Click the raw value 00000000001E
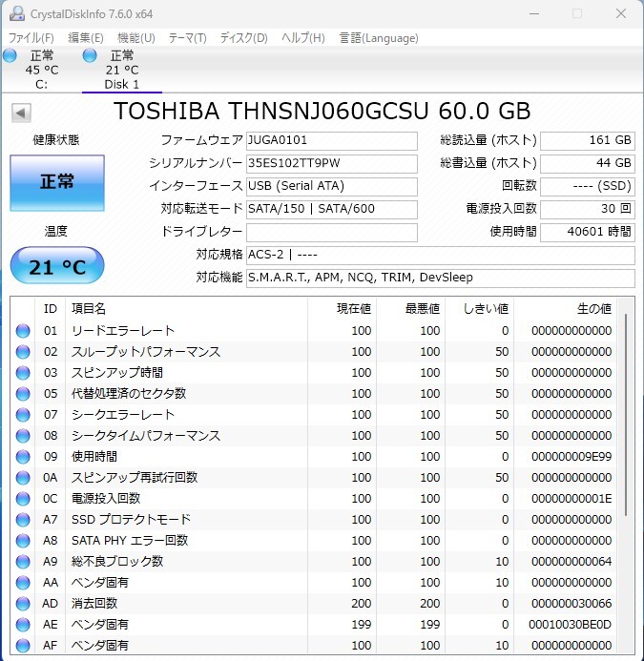Viewport: 644px width, 661px height. click(571, 499)
